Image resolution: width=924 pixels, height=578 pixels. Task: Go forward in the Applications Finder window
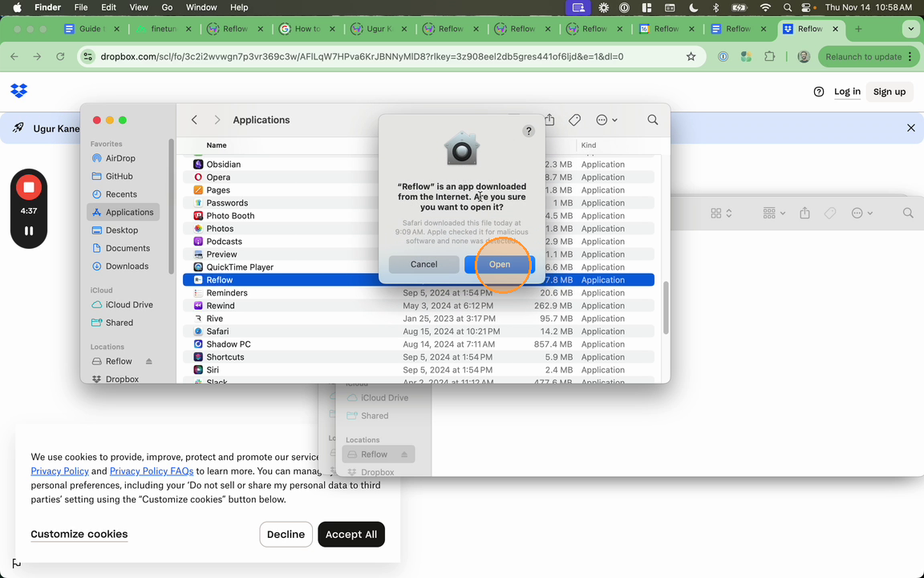(x=217, y=120)
